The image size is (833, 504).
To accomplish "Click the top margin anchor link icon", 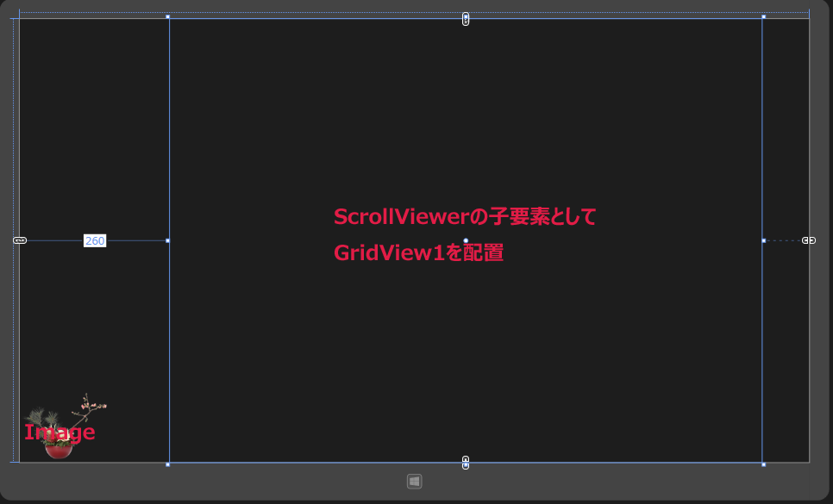I will point(466,19).
